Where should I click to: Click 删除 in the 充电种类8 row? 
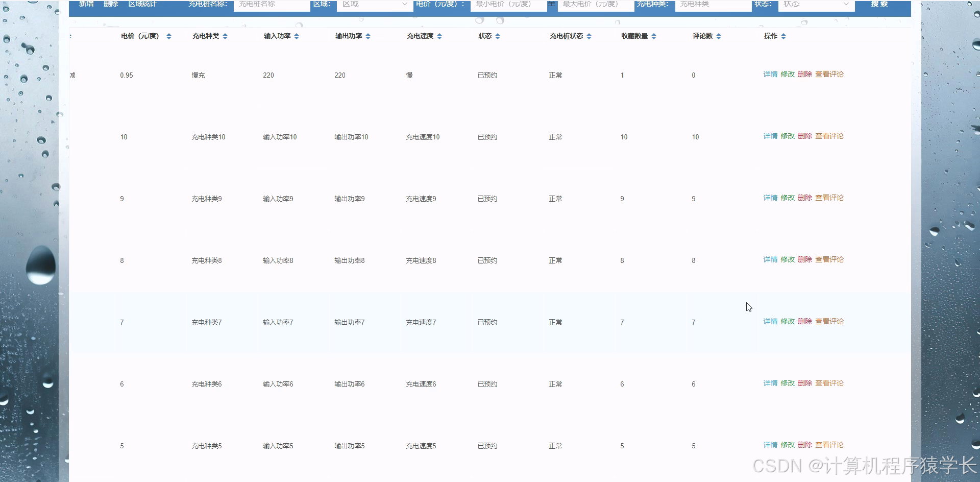point(805,259)
